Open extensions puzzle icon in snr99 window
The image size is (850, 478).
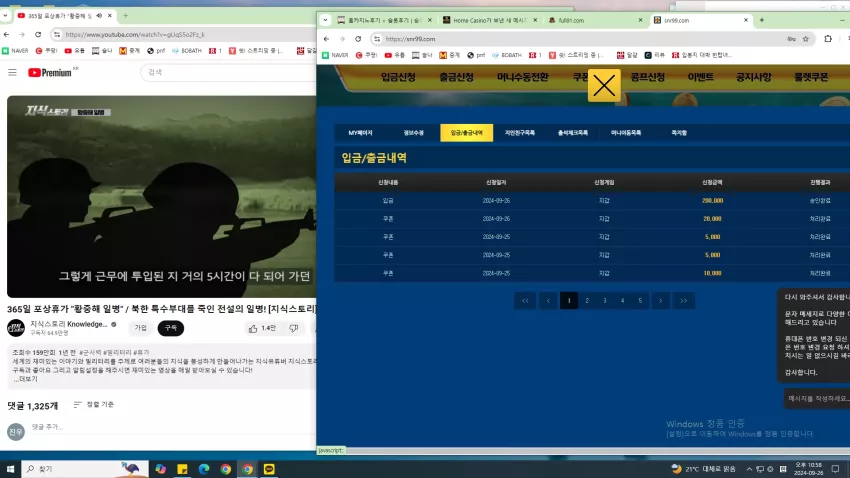point(828,39)
